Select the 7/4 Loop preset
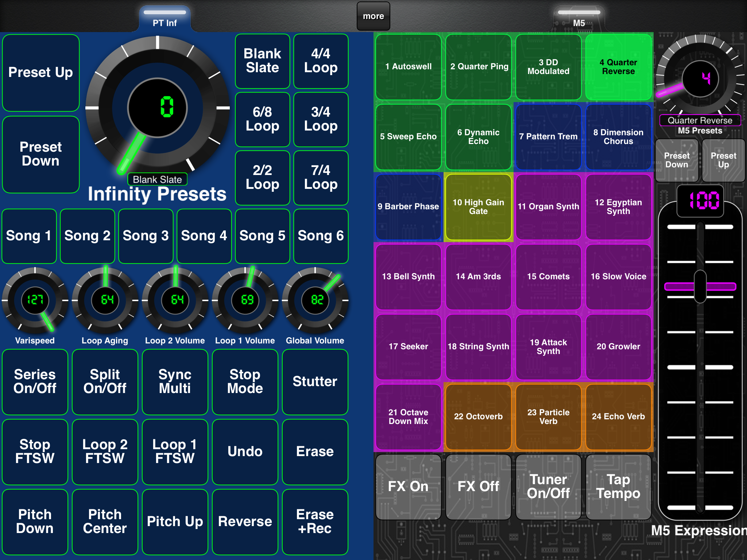Viewport: 747px width, 560px height. [x=321, y=178]
